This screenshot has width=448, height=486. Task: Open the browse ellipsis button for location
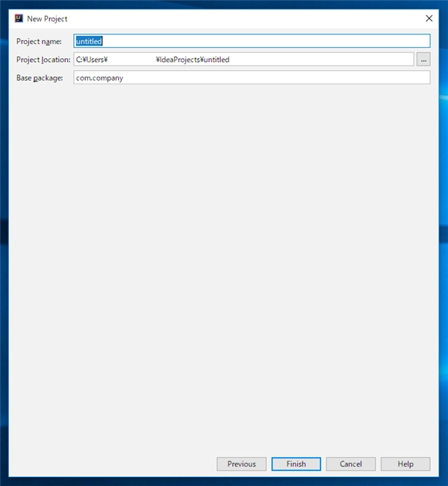pyautogui.click(x=423, y=59)
